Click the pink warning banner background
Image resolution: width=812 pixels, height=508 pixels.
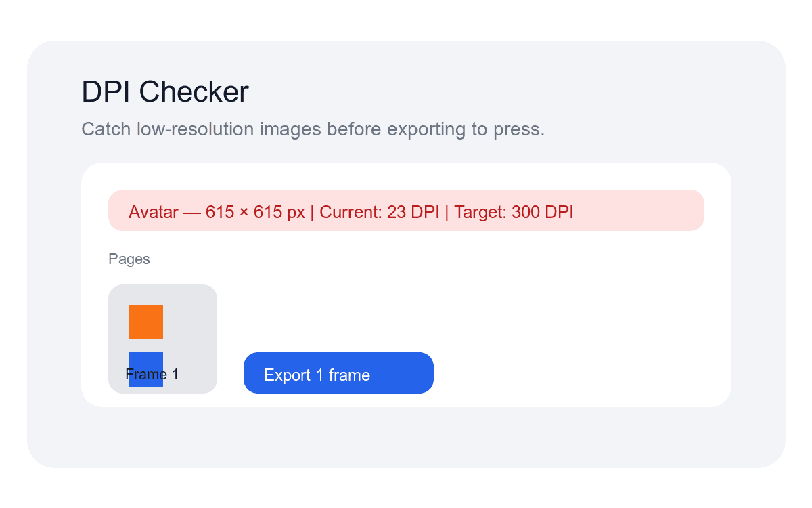click(x=643, y=211)
